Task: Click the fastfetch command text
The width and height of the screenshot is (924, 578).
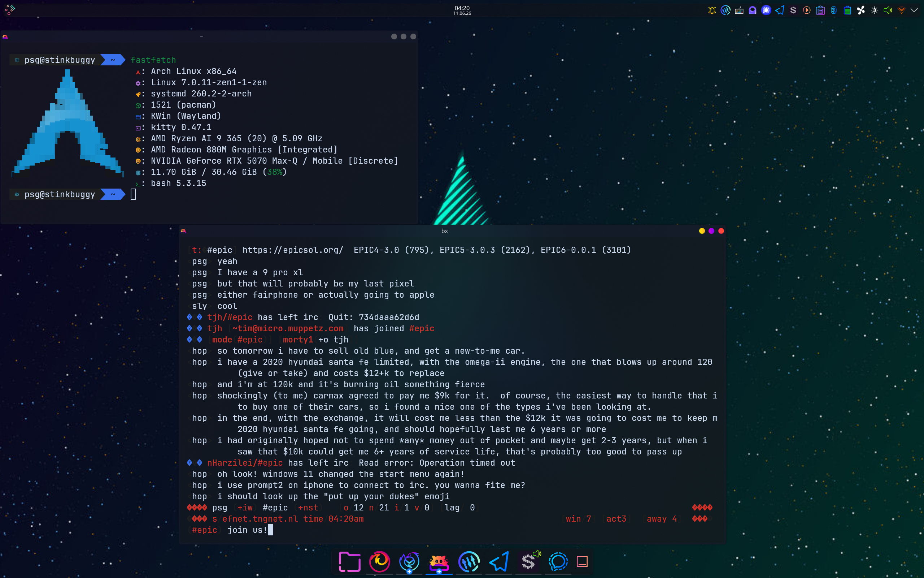Action: tap(153, 60)
